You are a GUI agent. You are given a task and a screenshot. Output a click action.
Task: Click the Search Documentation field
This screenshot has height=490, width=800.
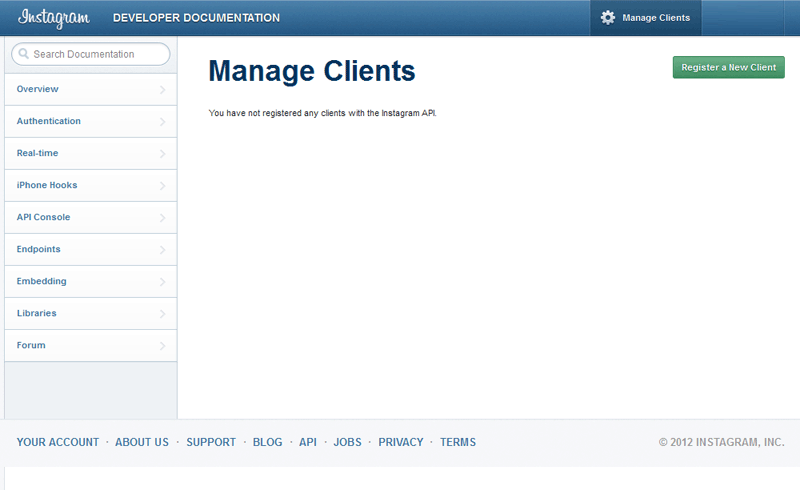pyautogui.click(x=95, y=54)
